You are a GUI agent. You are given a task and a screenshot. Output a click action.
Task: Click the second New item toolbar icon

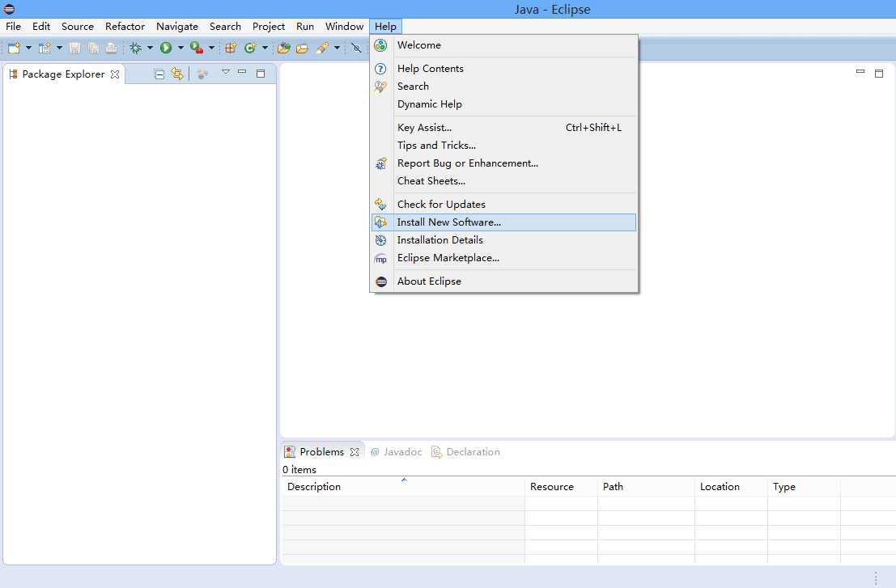tap(45, 48)
